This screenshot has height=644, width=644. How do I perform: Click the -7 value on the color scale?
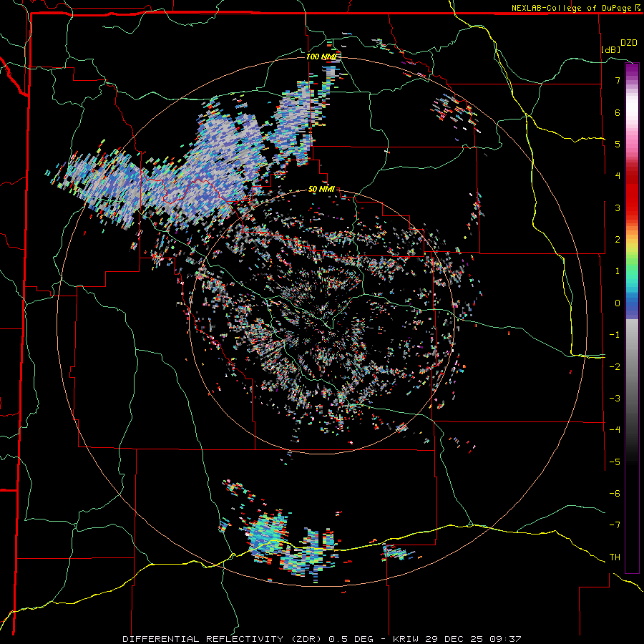[615, 525]
